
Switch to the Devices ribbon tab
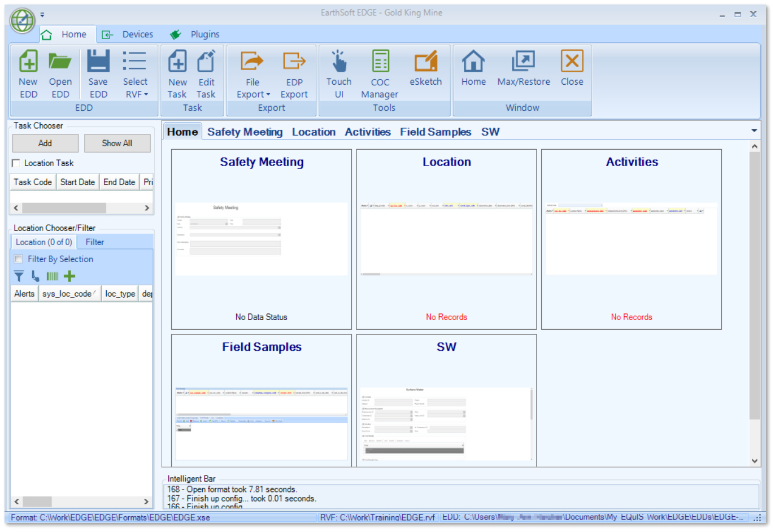click(128, 34)
